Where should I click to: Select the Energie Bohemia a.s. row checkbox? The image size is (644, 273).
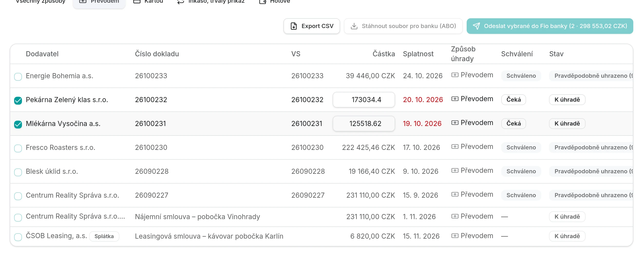click(x=18, y=77)
